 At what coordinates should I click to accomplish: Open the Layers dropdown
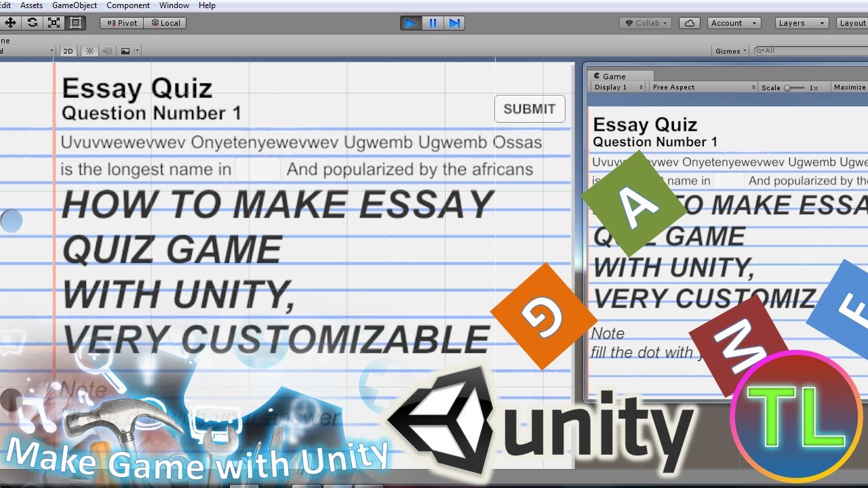[x=802, y=23]
